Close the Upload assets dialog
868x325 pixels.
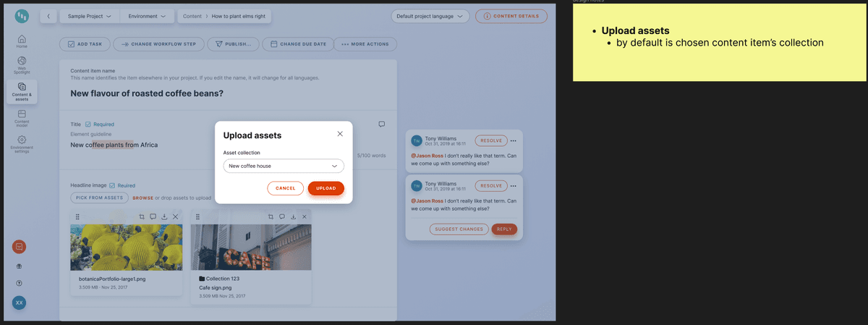(x=340, y=134)
